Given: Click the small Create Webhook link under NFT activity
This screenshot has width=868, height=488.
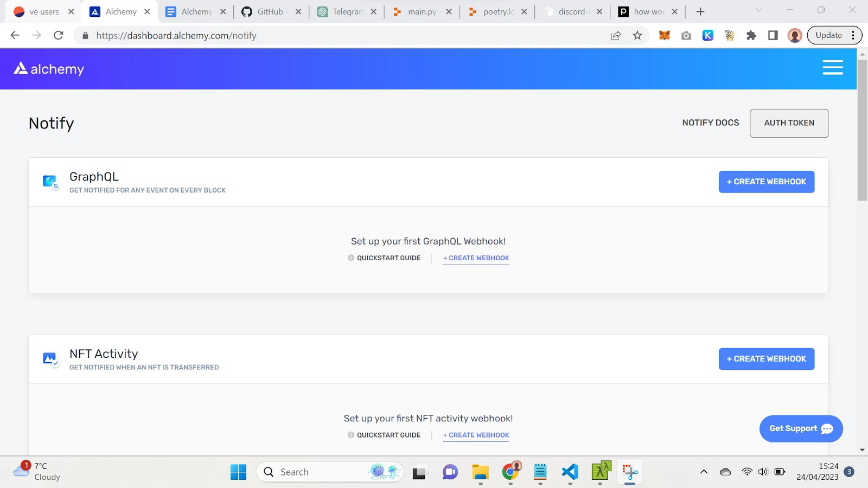Looking at the screenshot, I should click(476, 435).
